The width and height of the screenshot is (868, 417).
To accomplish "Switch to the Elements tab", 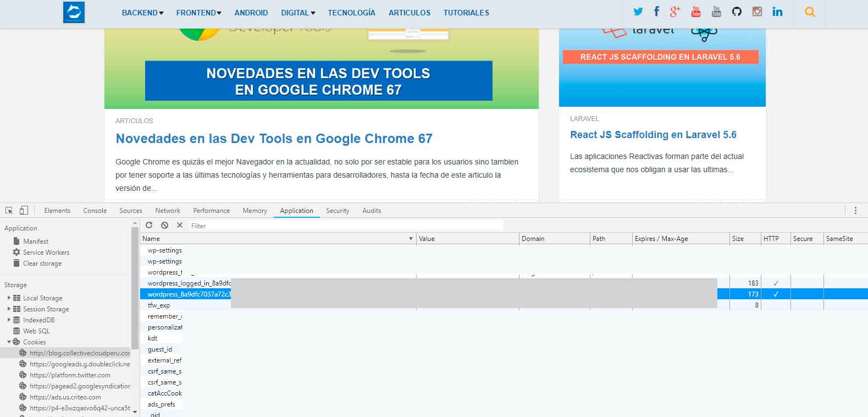I will coord(57,211).
